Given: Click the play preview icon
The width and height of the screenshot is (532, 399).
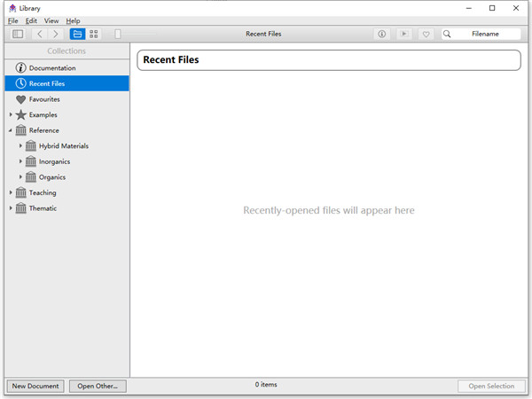Looking at the screenshot, I should tap(403, 34).
